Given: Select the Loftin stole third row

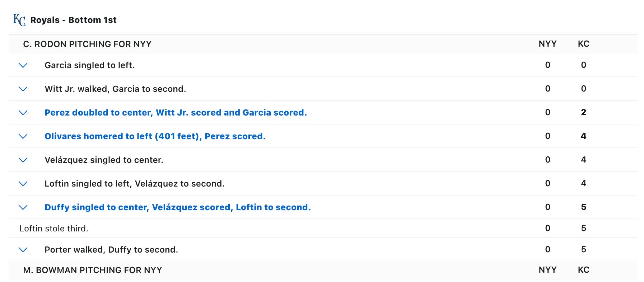Looking at the screenshot, I should click(x=54, y=229).
